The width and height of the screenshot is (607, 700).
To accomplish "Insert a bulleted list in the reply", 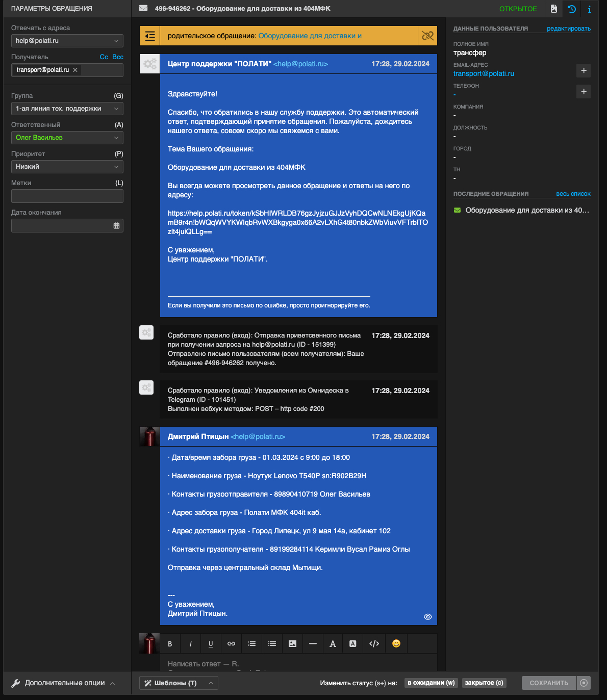I will [272, 644].
